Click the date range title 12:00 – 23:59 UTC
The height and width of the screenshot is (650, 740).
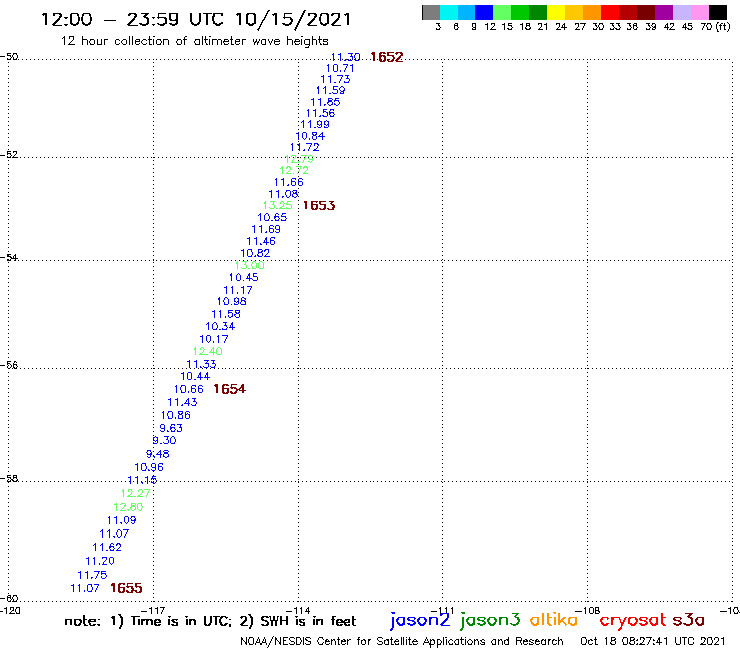196,20
